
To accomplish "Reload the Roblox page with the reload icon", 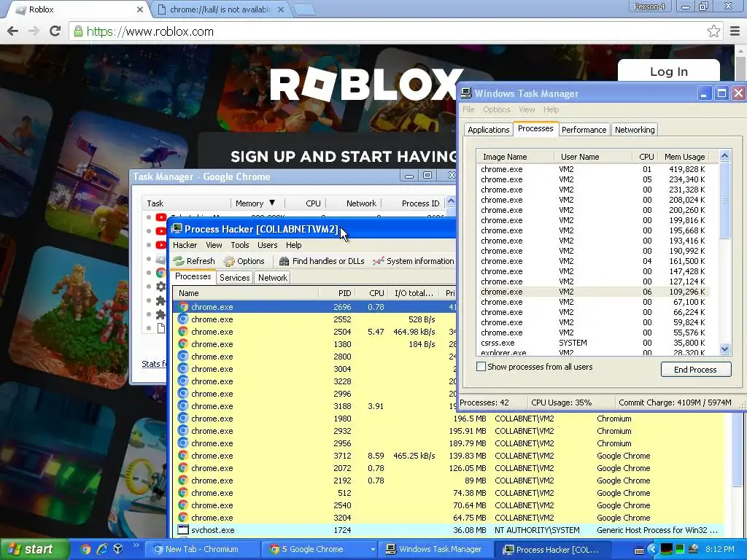I will pos(55,31).
